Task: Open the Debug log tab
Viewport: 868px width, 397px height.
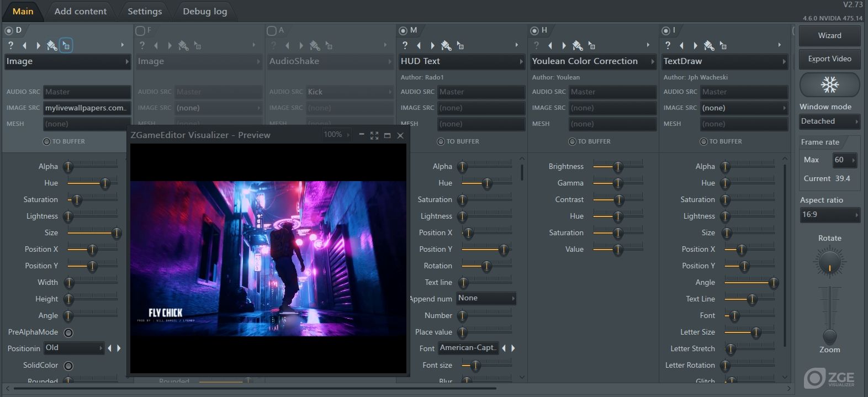Action: (205, 11)
